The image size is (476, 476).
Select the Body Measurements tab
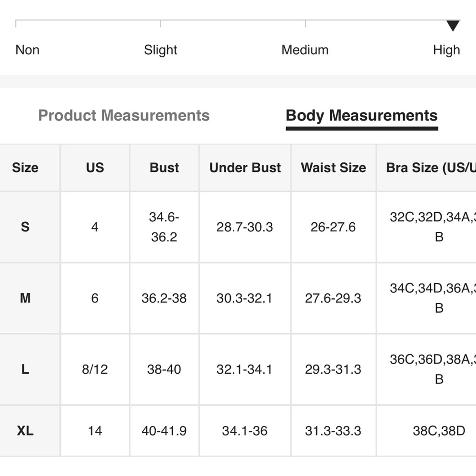tap(362, 116)
